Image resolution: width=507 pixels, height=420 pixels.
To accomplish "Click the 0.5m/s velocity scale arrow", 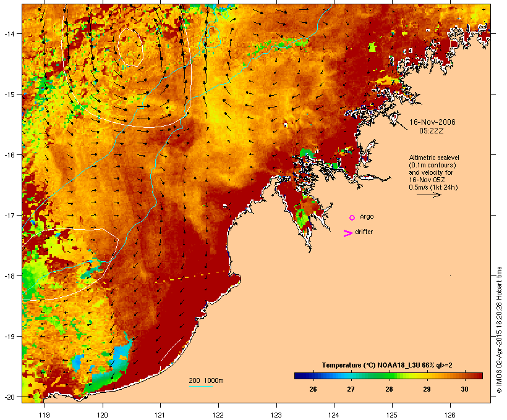I will pyautogui.click(x=429, y=195).
